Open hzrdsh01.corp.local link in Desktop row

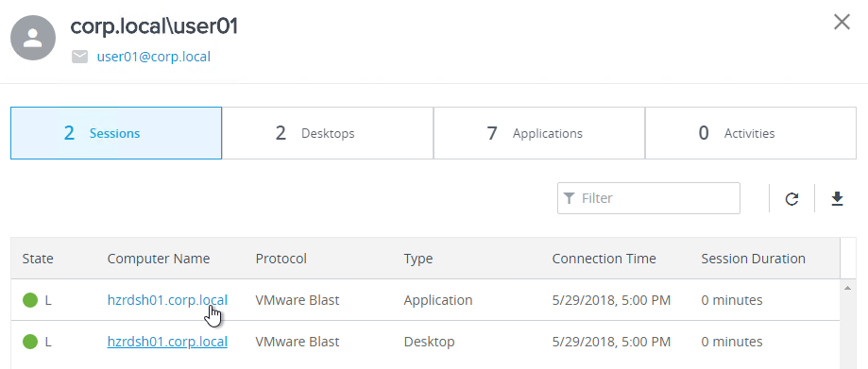point(167,342)
